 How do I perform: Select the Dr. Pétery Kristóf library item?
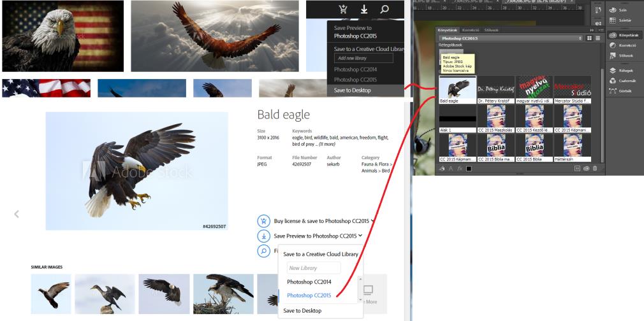point(495,90)
